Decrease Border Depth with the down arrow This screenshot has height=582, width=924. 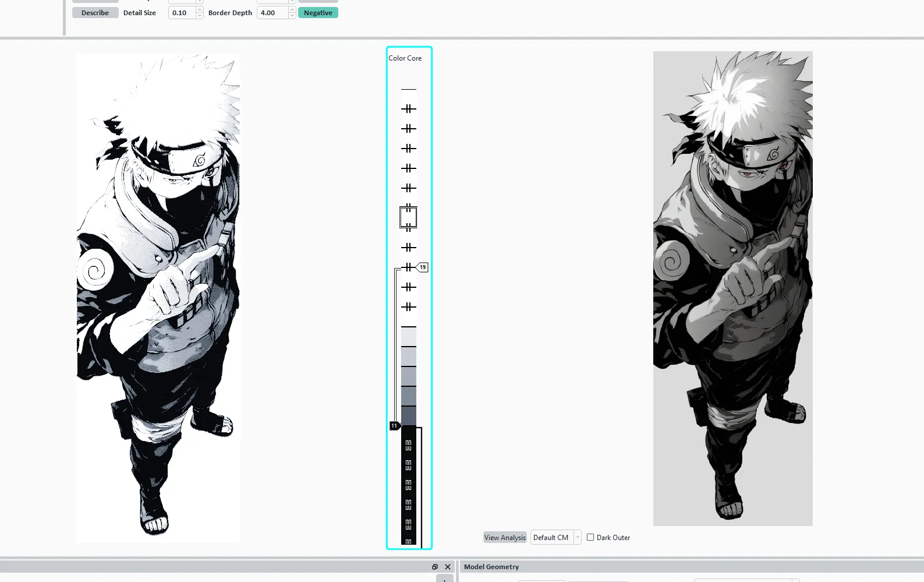coord(292,16)
